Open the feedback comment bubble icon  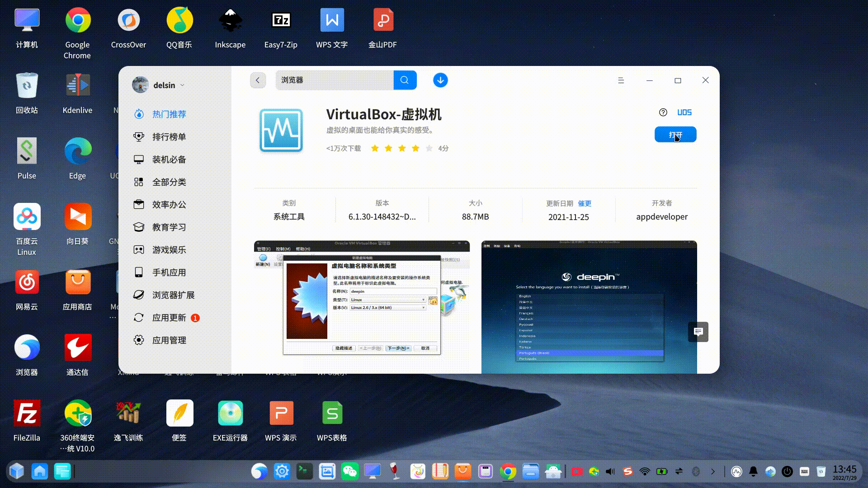[x=698, y=332]
